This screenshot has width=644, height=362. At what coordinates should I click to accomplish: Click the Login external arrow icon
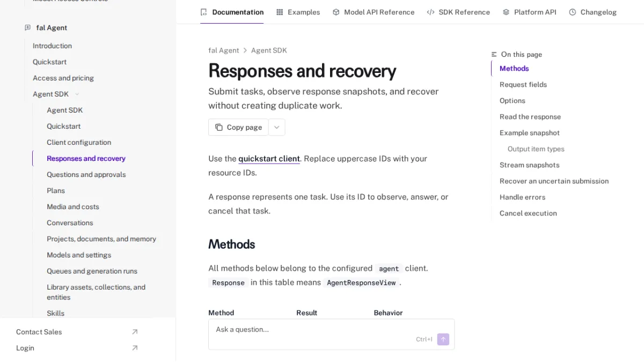tap(135, 348)
